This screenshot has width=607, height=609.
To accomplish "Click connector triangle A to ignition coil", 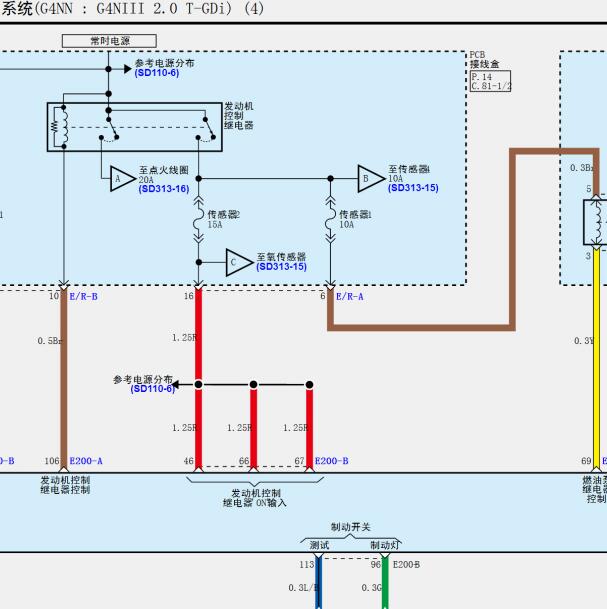I will click(122, 179).
